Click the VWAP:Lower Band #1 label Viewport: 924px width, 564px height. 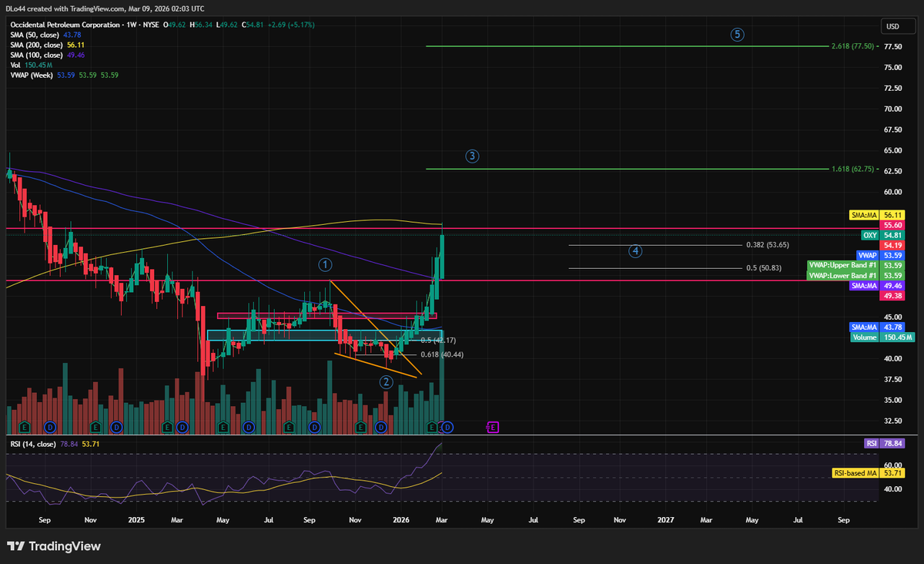[x=856, y=275]
